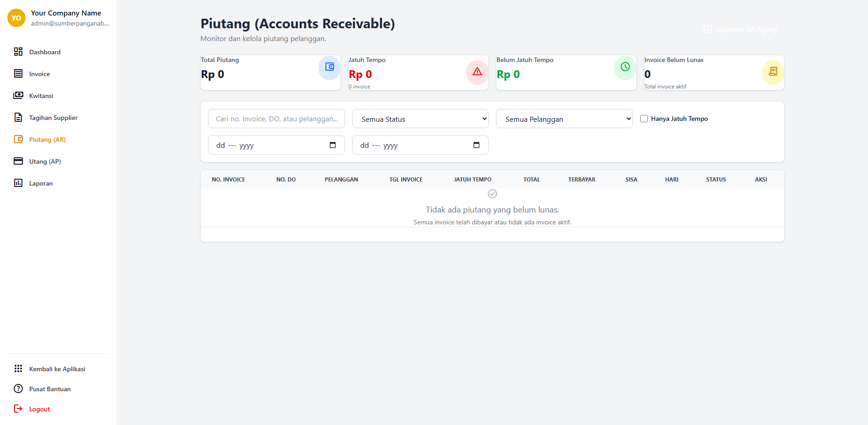Click Kembali ke Aplikasi in sidebar
Image resolution: width=868 pixels, height=425 pixels.
(x=57, y=368)
